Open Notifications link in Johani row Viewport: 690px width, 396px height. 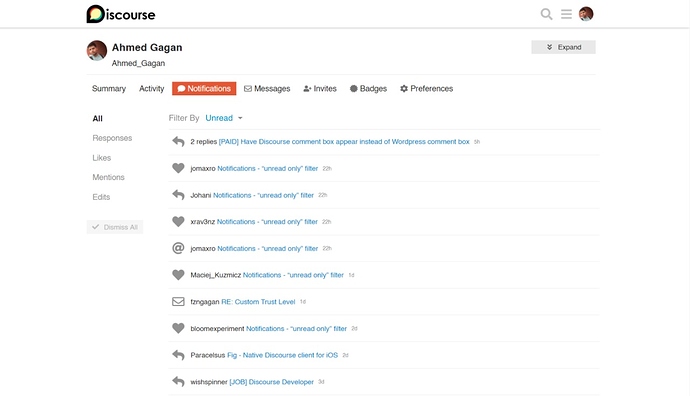pos(264,195)
